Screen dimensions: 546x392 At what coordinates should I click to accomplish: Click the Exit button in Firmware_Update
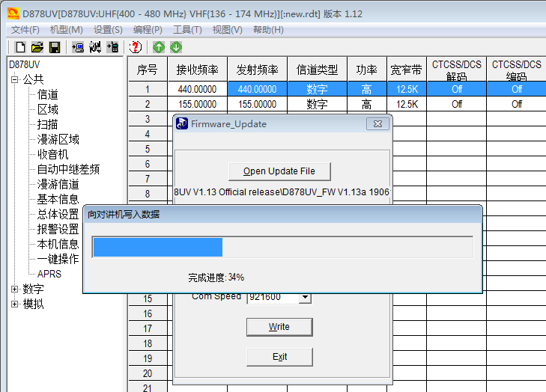(x=279, y=357)
